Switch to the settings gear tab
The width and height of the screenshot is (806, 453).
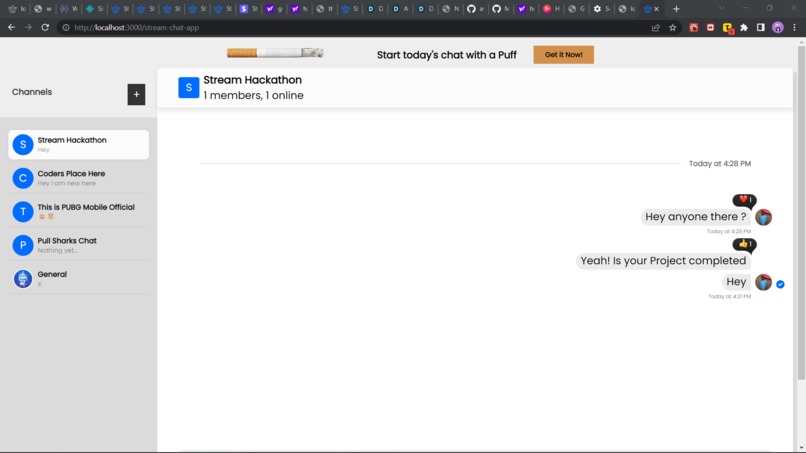(601, 9)
